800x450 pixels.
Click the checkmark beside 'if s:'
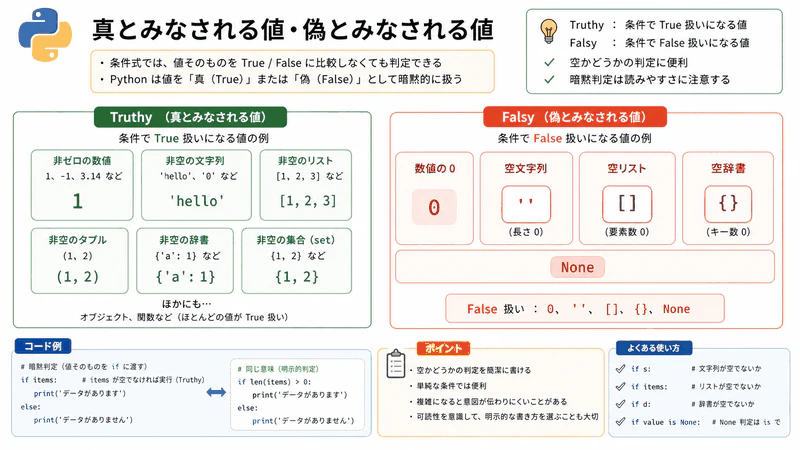(620, 368)
